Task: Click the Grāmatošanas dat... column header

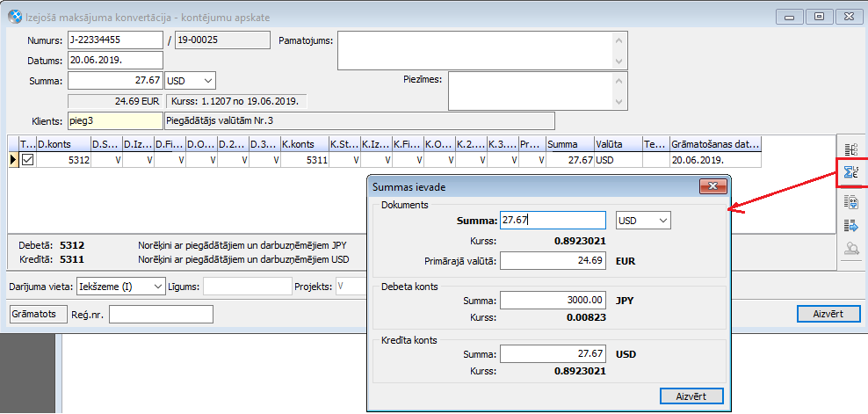Action: [x=715, y=145]
